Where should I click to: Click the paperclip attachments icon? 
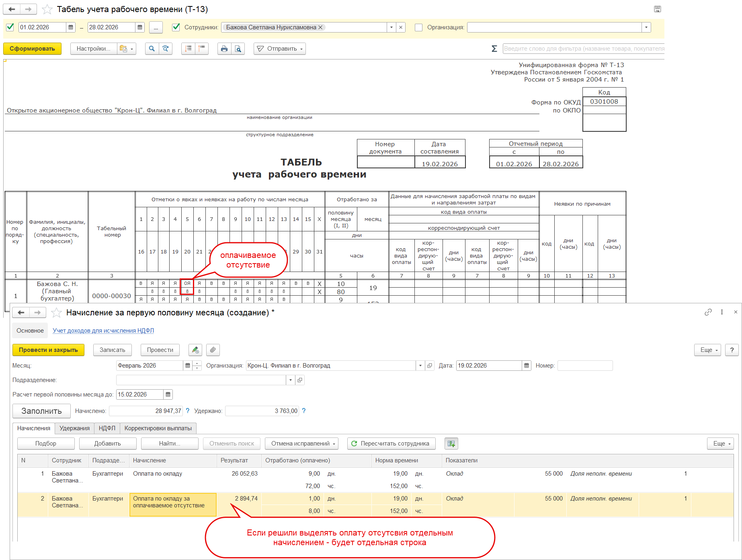213,350
